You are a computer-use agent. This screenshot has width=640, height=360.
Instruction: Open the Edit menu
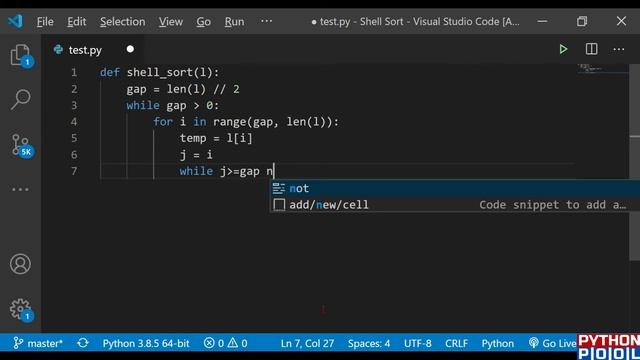(77, 21)
